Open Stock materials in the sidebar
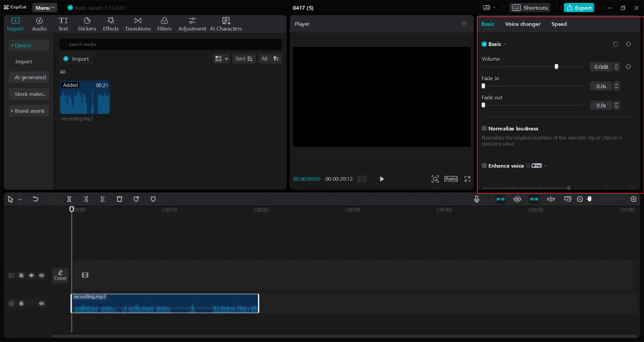Viewport: 644px width, 342px height. click(x=30, y=94)
